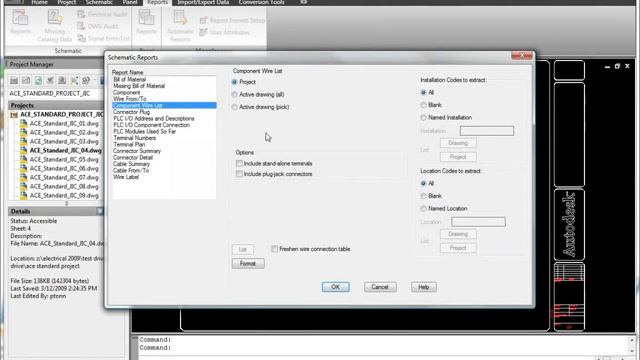Switch to the Panel ribbon tab

(130, 2)
